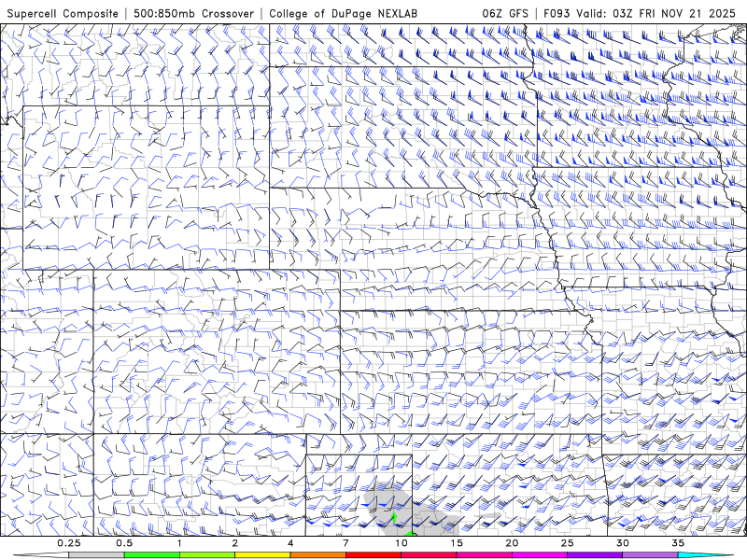The image size is (747, 560).
Task: Select the crimson color bar segment after 10
Action: 429,555
